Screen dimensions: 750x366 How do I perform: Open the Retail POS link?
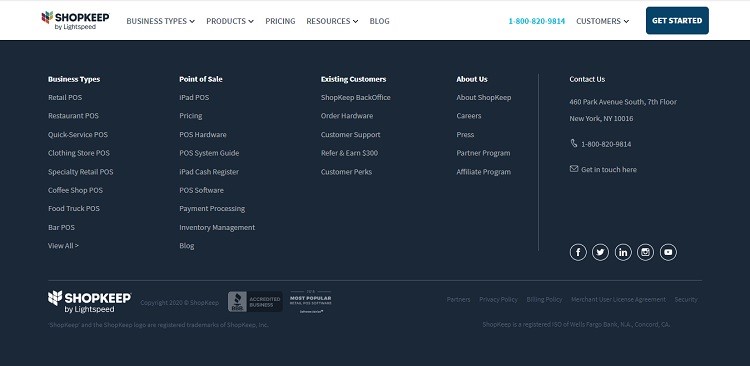[65, 98]
